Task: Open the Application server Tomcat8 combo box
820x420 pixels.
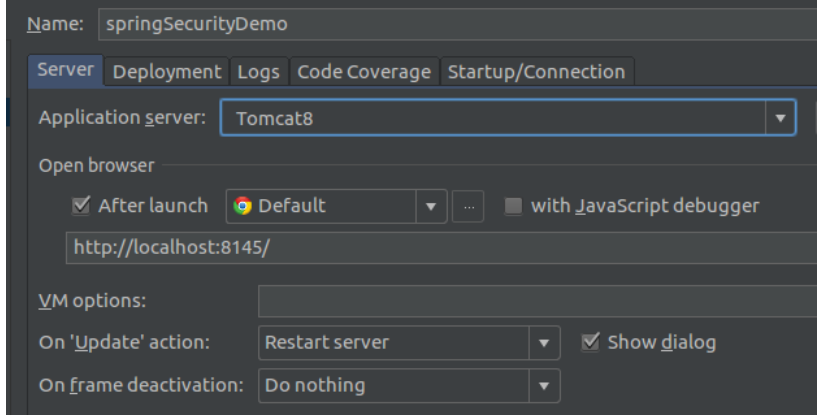Action: (x=508, y=118)
